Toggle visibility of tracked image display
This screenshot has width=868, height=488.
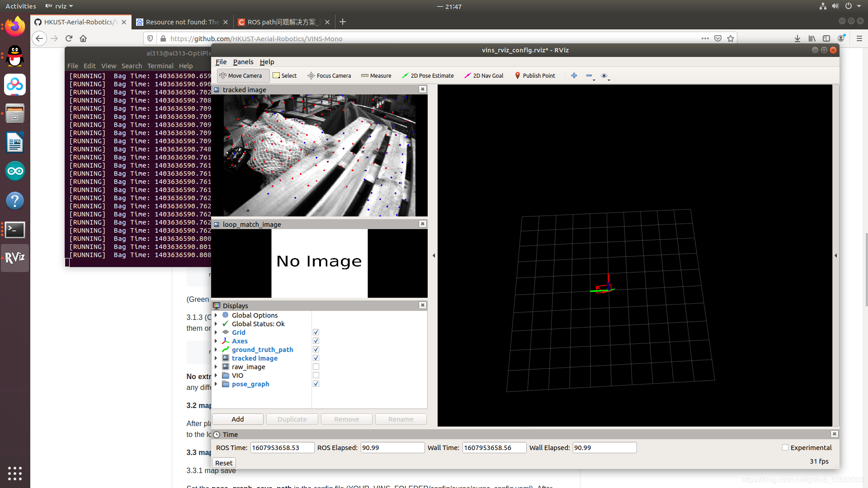point(316,358)
